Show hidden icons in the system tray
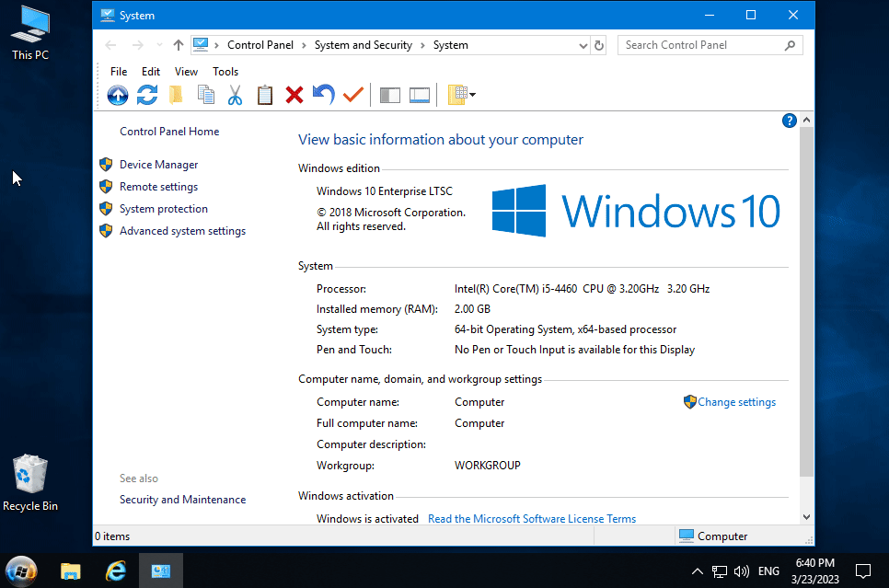Screen dimensions: 889x588 coord(698,571)
